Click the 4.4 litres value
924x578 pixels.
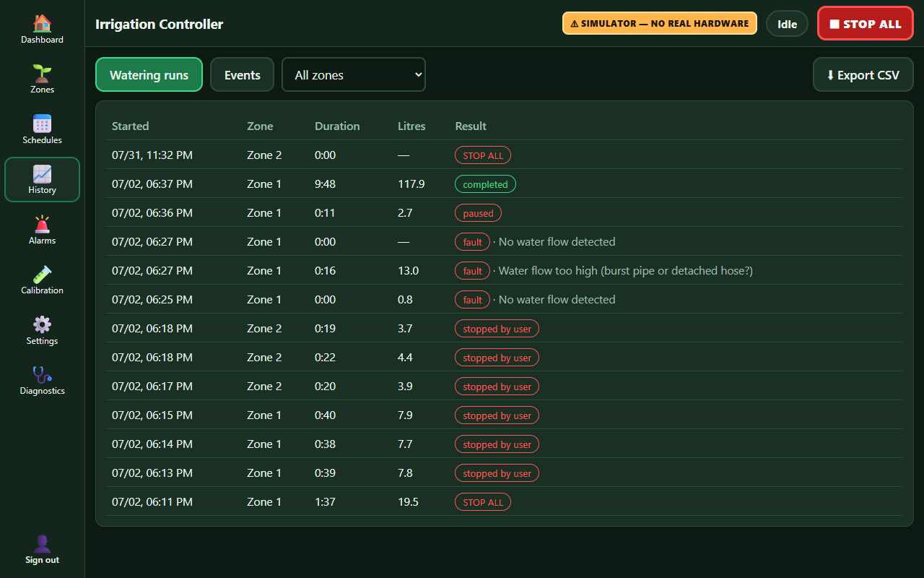tap(405, 357)
